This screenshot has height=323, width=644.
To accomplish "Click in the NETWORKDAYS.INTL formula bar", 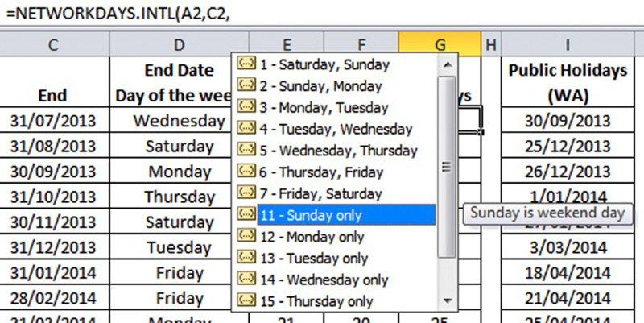I will pyautogui.click(x=322, y=14).
